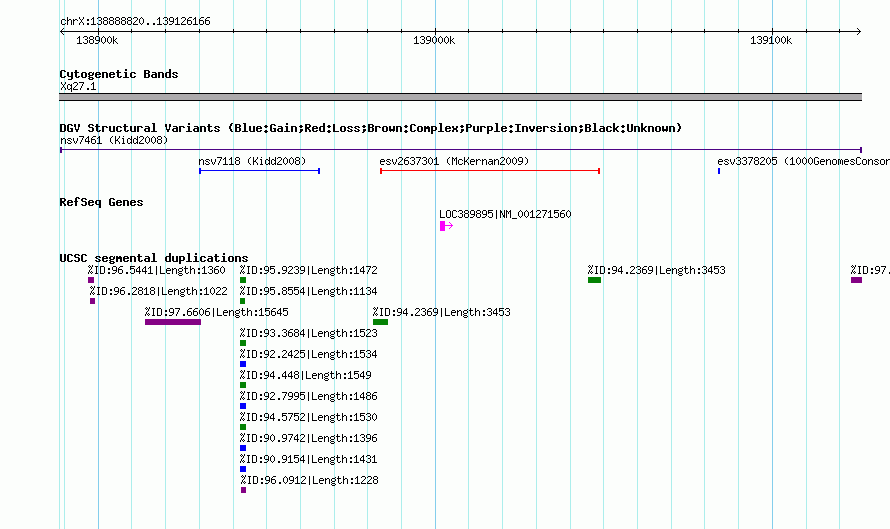
Task: Open the esv2637301 (McKernan2009) label
Action: tap(454, 161)
